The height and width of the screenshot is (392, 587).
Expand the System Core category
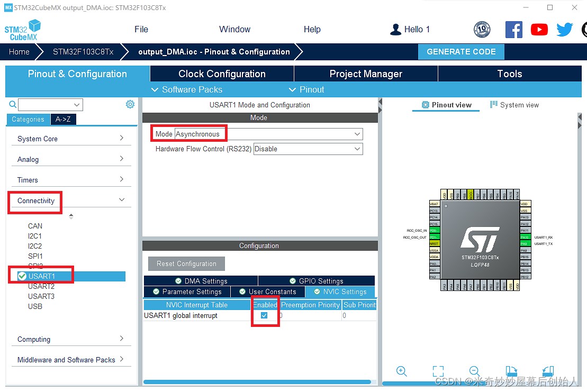point(71,139)
